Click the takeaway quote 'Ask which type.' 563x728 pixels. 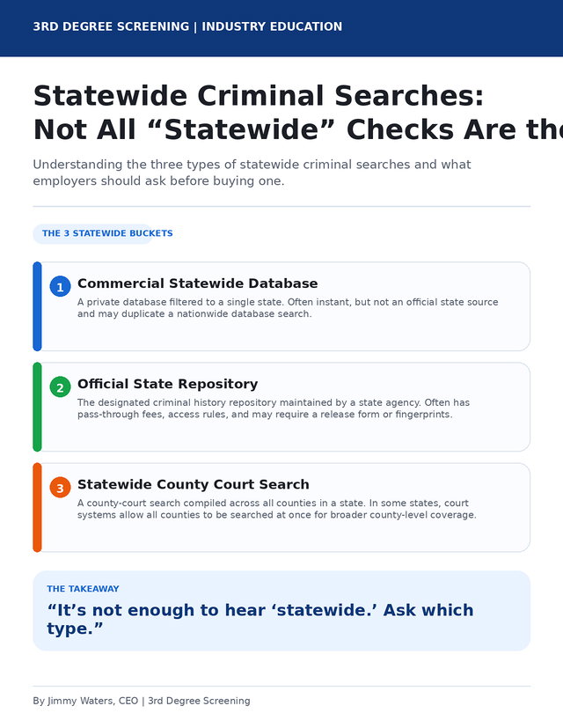click(260, 619)
